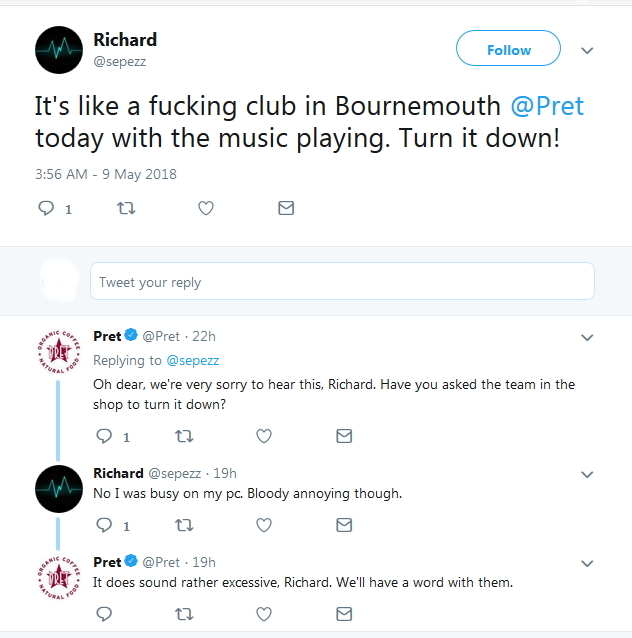Retweet Pret's first reply tweet

(x=184, y=436)
